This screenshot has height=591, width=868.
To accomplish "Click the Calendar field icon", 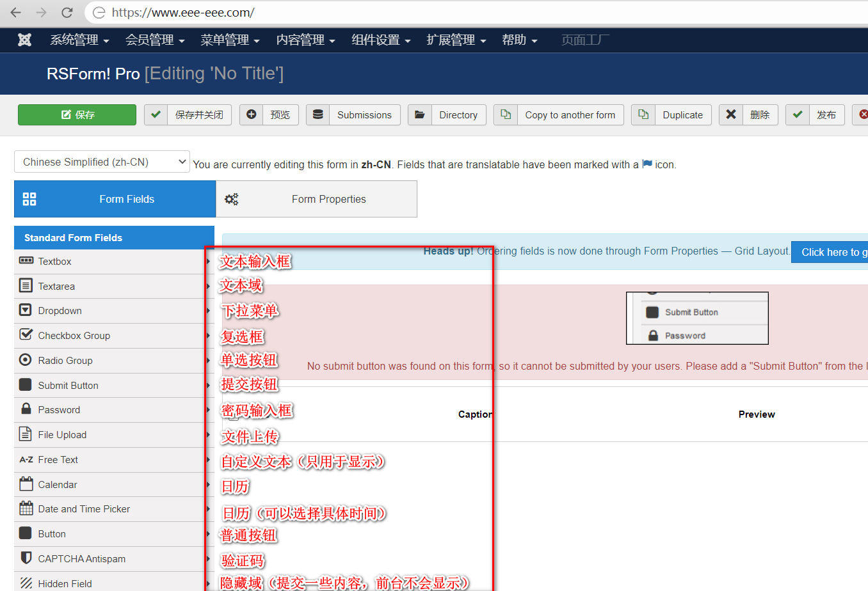I will point(26,484).
